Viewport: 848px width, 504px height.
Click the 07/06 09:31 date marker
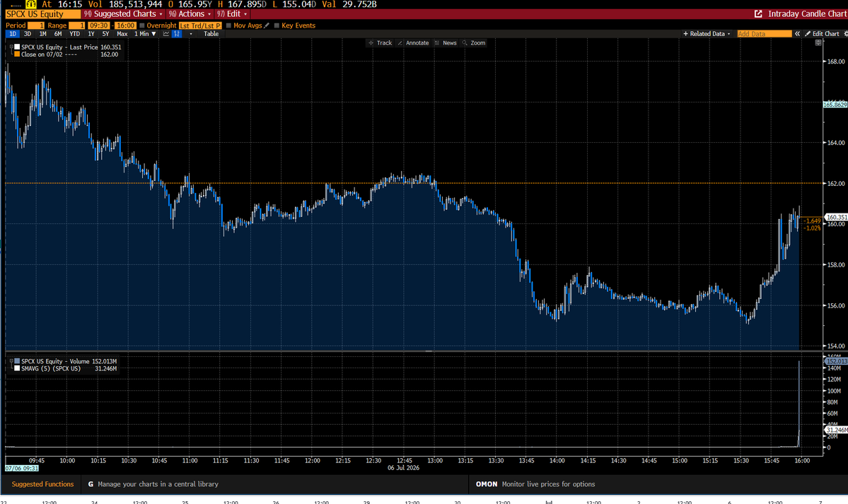click(22, 469)
